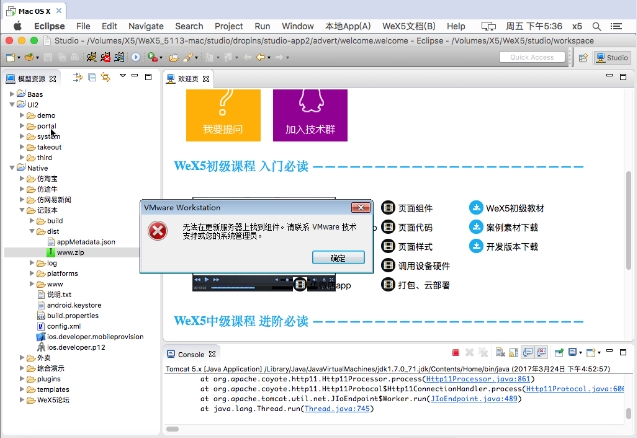This screenshot has width=637, height=438.
Task: Collapse the dist folder
Action: click(32, 231)
